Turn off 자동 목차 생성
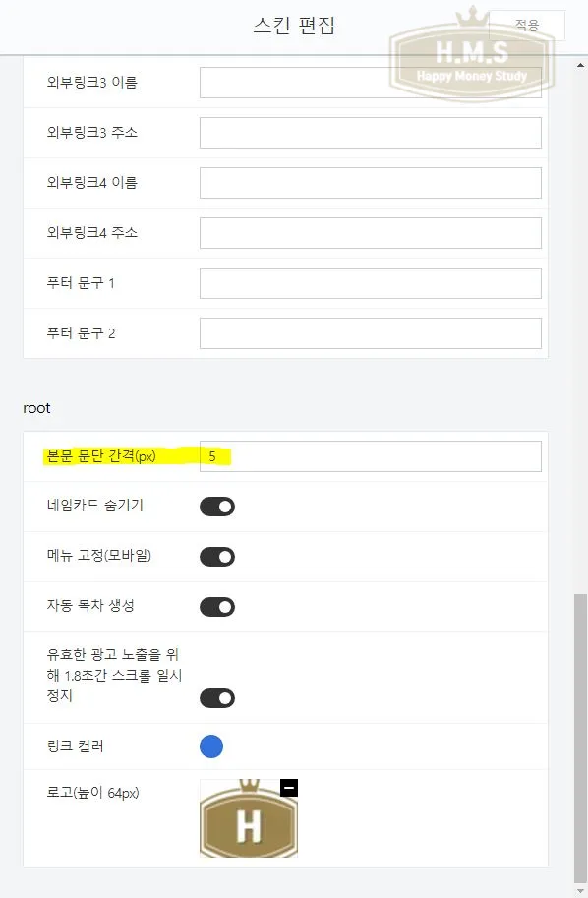The height and width of the screenshot is (898, 588). pos(217,606)
